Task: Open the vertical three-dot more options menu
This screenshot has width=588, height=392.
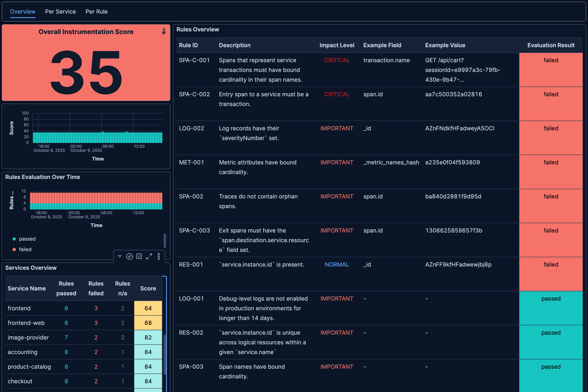Action: coord(159,256)
